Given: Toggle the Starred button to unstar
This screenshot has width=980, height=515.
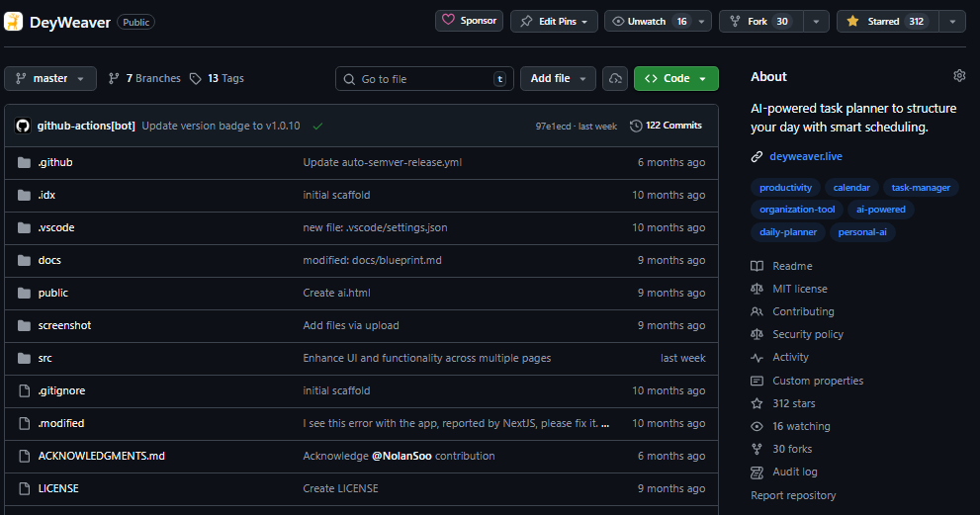Looking at the screenshot, I should click(x=885, y=21).
